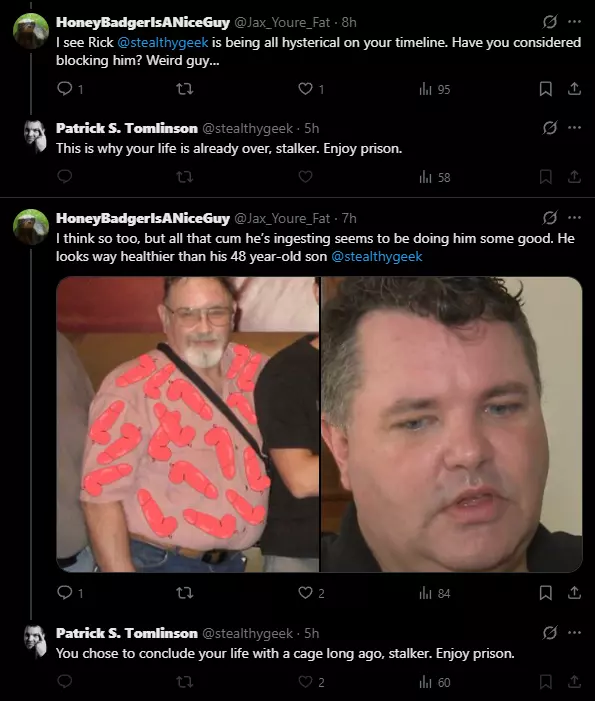Share the last Patrick S. Tomlinson reply
This screenshot has height=701, width=595.
[574, 682]
